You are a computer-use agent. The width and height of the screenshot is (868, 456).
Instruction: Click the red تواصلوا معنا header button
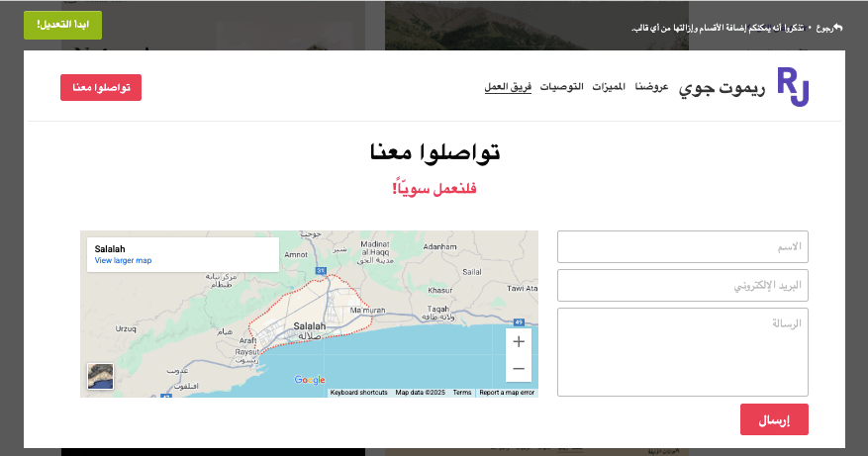tap(101, 87)
